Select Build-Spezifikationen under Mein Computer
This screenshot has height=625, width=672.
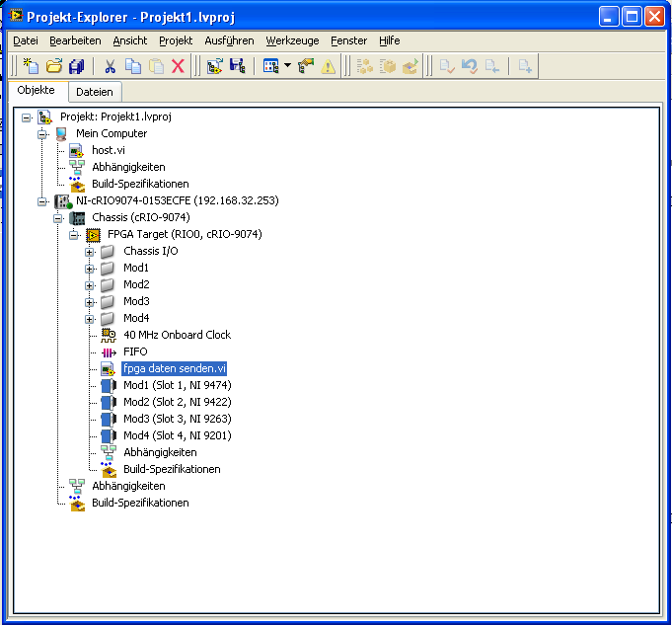coord(140,184)
